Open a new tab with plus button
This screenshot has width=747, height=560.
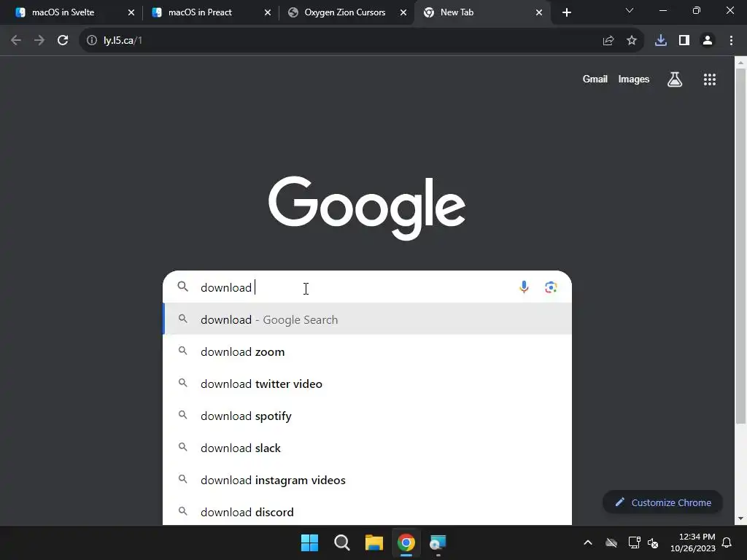click(x=566, y=12)
